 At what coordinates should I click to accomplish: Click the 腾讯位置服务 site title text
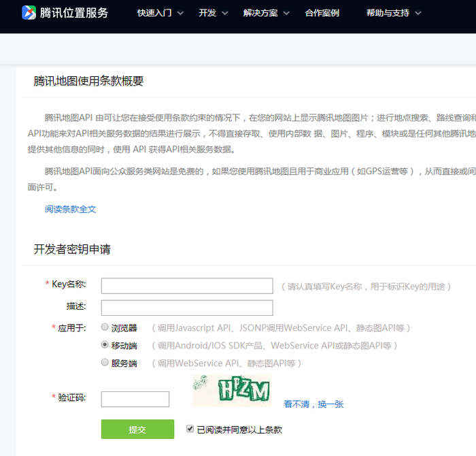pos(74,13)
